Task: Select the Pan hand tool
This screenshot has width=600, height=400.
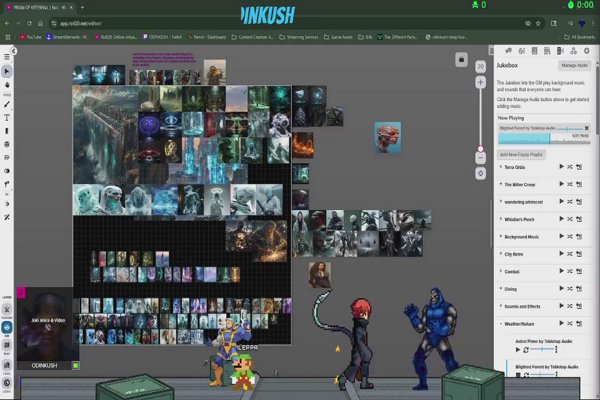Action: (7, 85)
